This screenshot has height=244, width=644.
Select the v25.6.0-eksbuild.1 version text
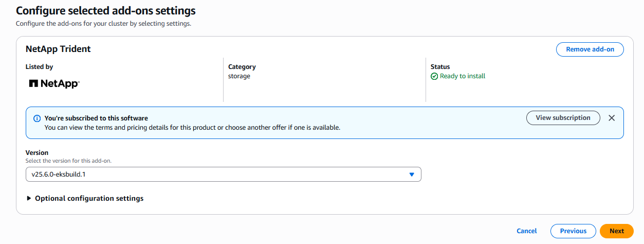[x=59, y=175]
